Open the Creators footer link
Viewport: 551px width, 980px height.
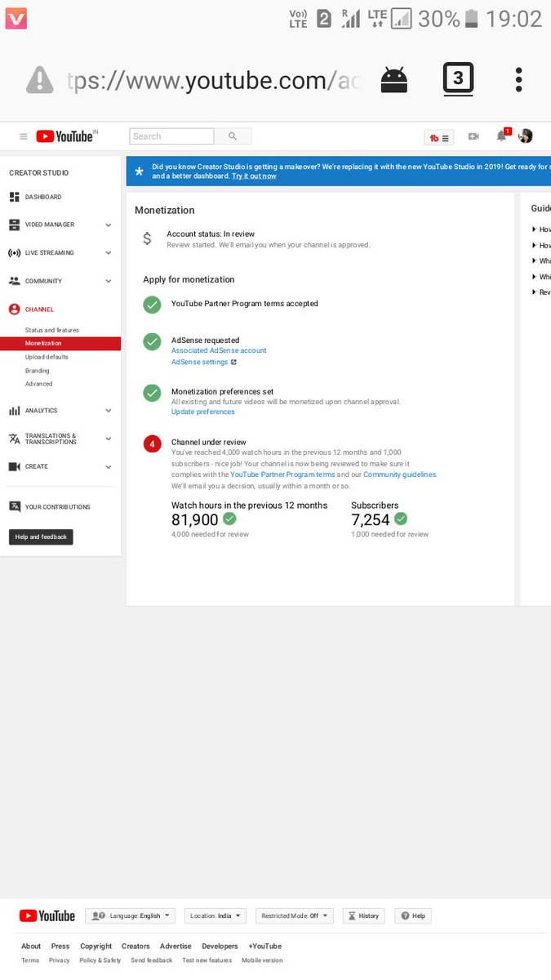(136, 947)
